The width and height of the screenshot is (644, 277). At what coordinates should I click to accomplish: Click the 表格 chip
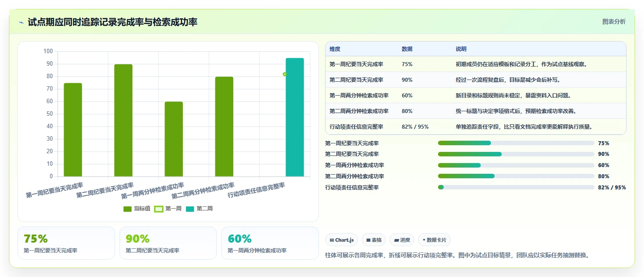pyautogui.click(x=374, y=240)
